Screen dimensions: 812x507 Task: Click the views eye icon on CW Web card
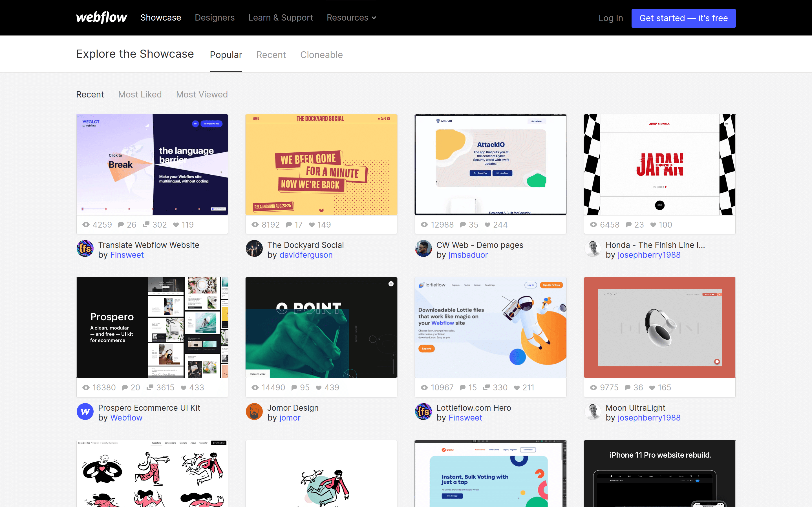coord(424,225)
